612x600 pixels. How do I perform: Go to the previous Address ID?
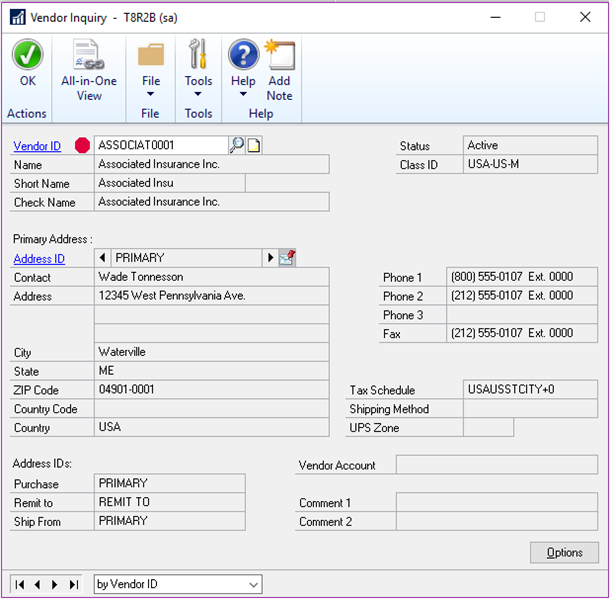click(x=103, y=258)
